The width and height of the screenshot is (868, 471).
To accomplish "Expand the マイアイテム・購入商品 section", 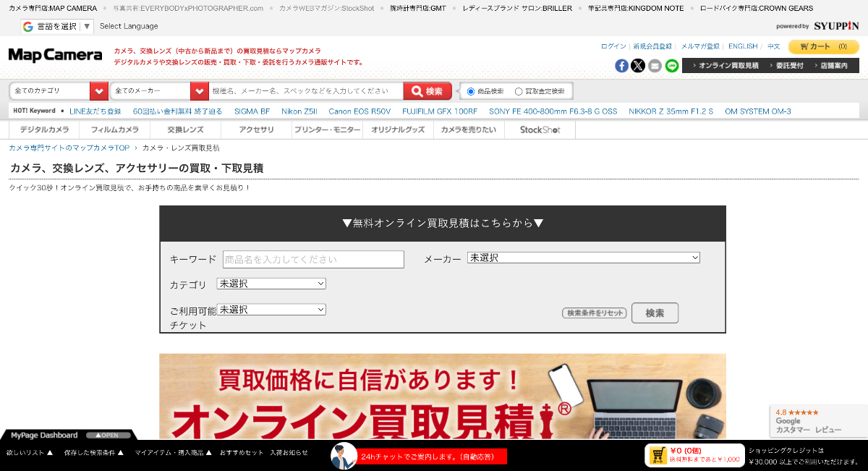I will [174, 453].
